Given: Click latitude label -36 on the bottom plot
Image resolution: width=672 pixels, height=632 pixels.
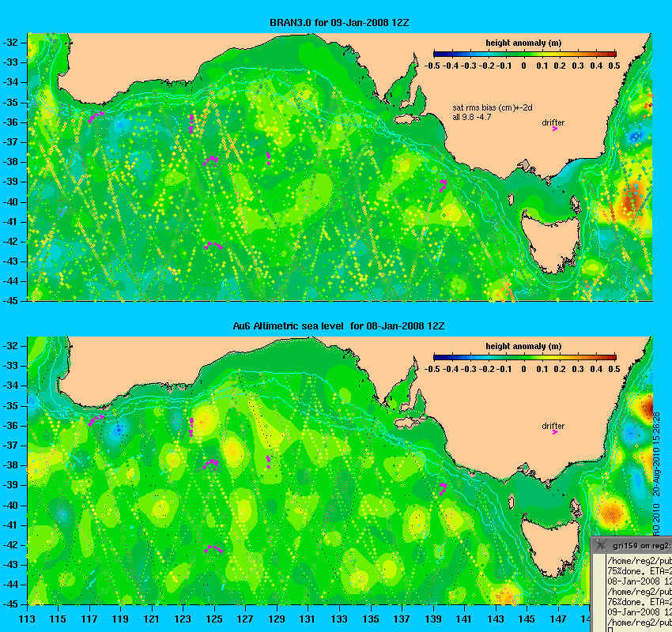Looking at the screenshot, I should pos(10,425).
